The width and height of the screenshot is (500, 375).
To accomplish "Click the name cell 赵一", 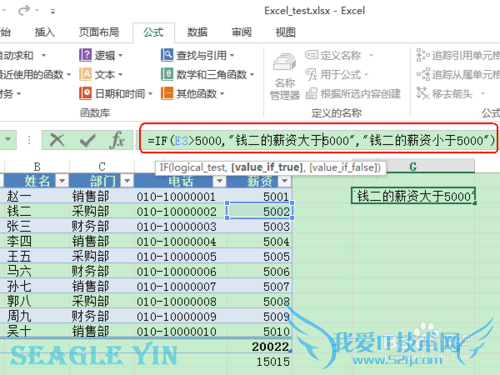I will pyautogui.click(x=36, y=196).
